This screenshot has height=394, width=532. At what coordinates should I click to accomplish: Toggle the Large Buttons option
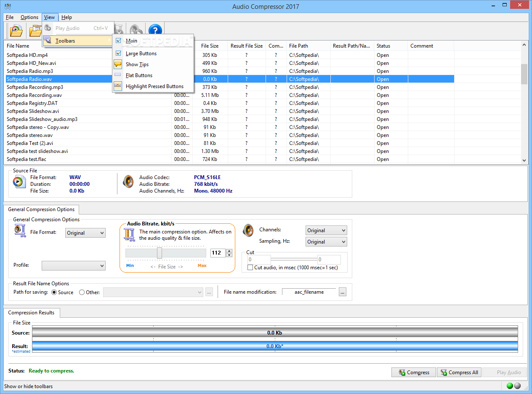(118, 54)
